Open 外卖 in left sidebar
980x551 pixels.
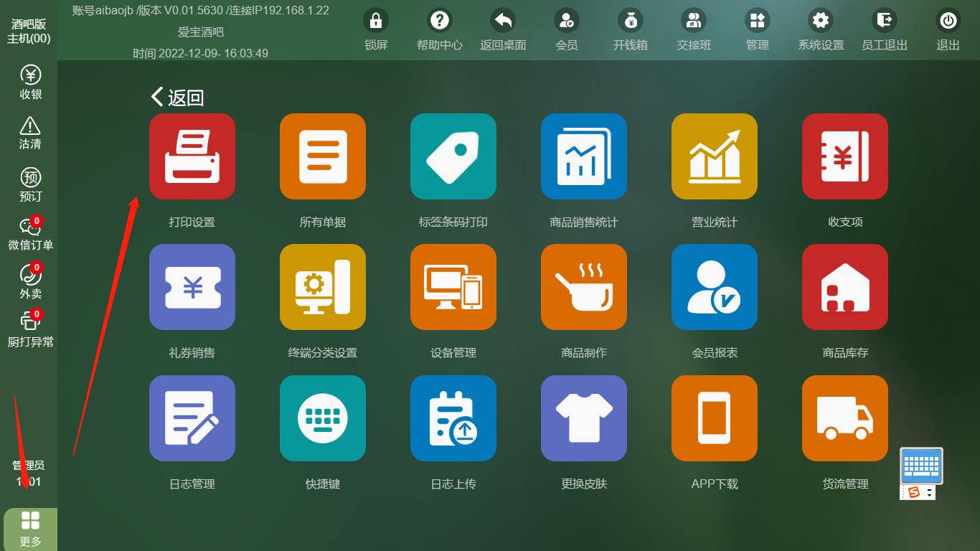click(x=30, y=282)
